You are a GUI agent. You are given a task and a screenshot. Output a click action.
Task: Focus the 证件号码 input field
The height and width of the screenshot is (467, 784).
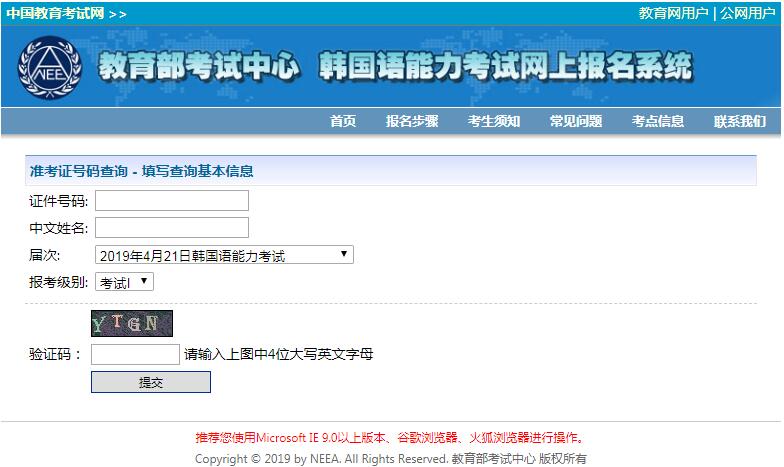(171, 201)
